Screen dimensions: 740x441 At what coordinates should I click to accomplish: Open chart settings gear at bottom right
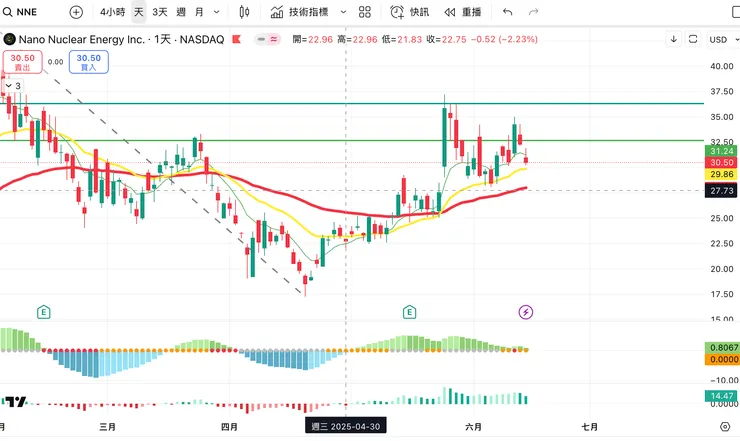click(x=725, y=427)
